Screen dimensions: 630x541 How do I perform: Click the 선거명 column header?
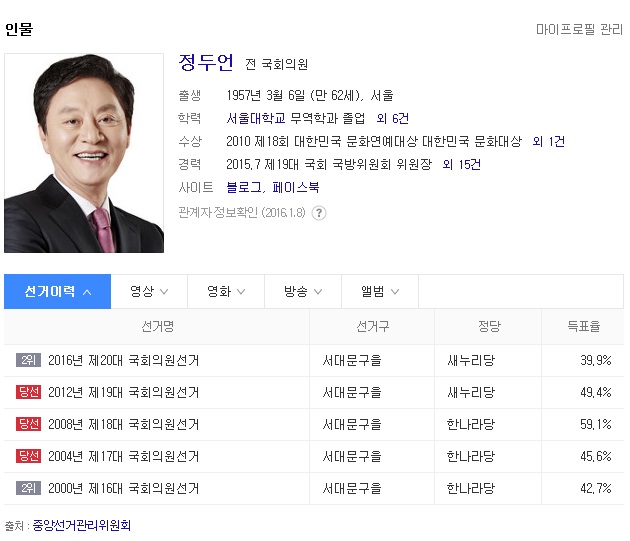pyautogui.click(x=158, y=326)
